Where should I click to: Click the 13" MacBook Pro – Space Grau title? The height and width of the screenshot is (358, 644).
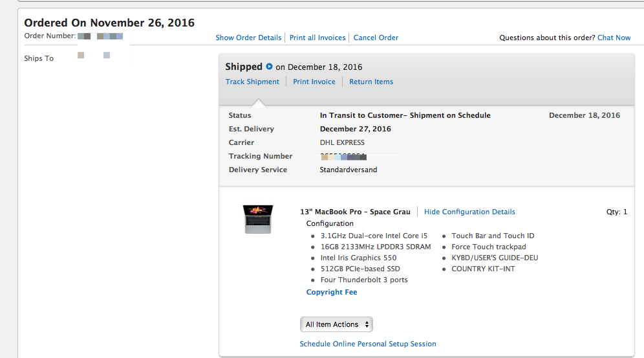(x=355, y=212)
